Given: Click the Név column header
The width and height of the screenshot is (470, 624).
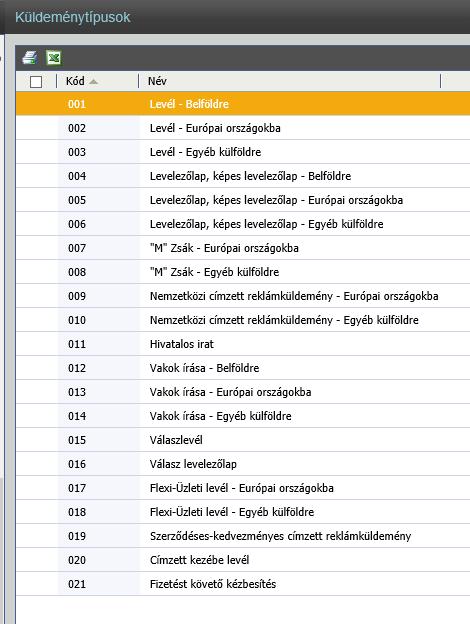Looking at the screenshot, I should [x=290, y=81].
